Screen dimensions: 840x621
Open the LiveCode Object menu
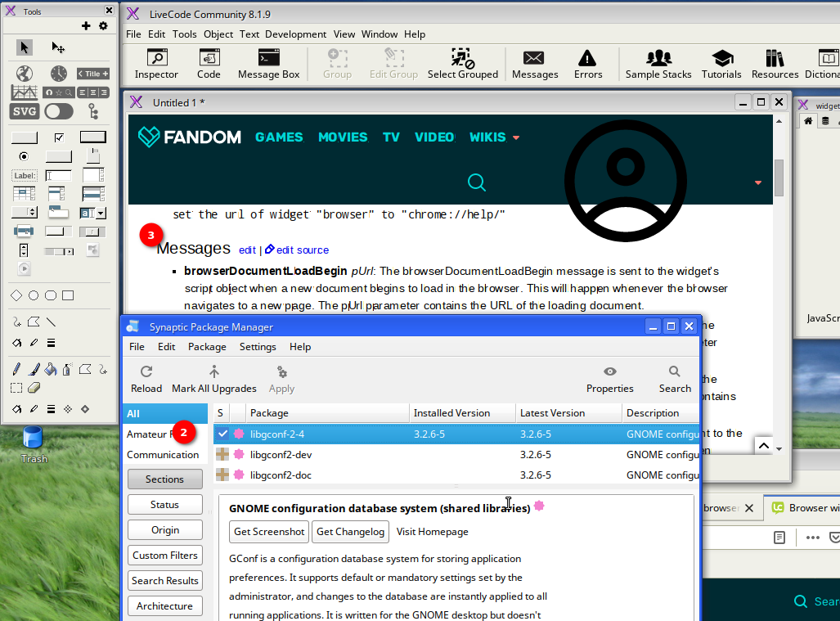[x=218, y=34]
